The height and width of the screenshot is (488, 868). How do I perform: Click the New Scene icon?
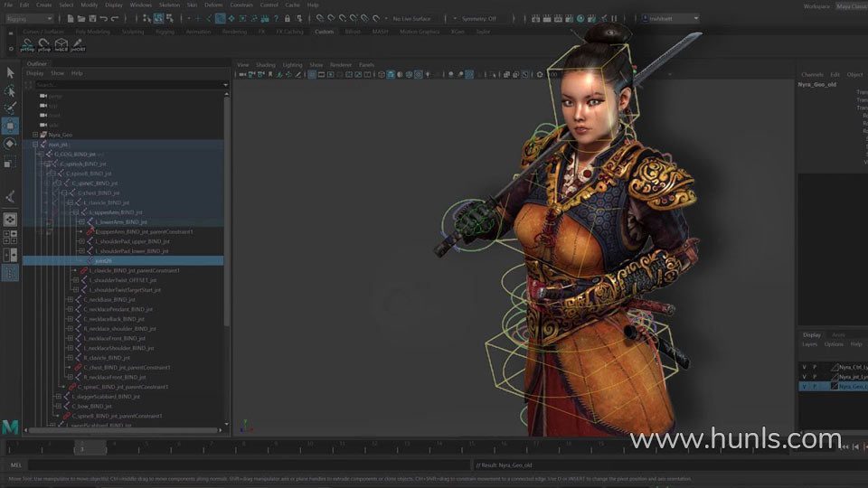pos(71,19)
